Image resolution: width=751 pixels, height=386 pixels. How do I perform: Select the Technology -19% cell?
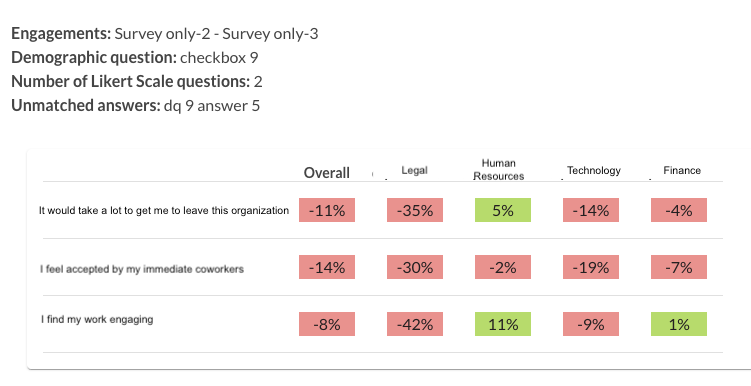coord(591,267)
